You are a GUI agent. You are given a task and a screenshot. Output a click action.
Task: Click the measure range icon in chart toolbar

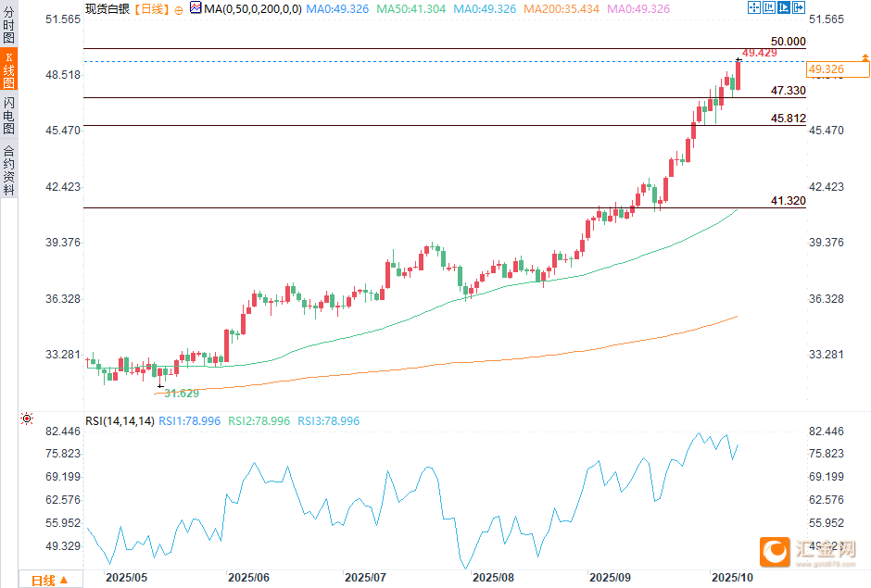point(770,8)
